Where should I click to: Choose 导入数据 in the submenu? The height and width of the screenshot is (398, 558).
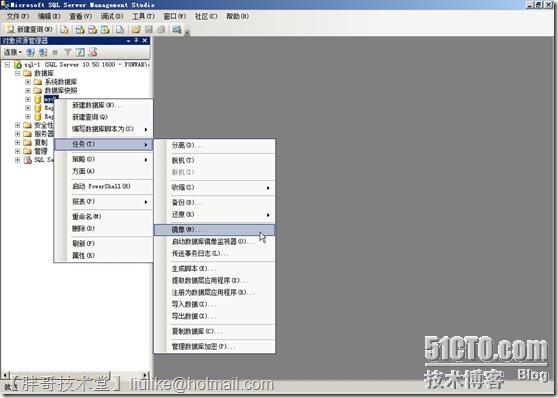tap(214, 304)
